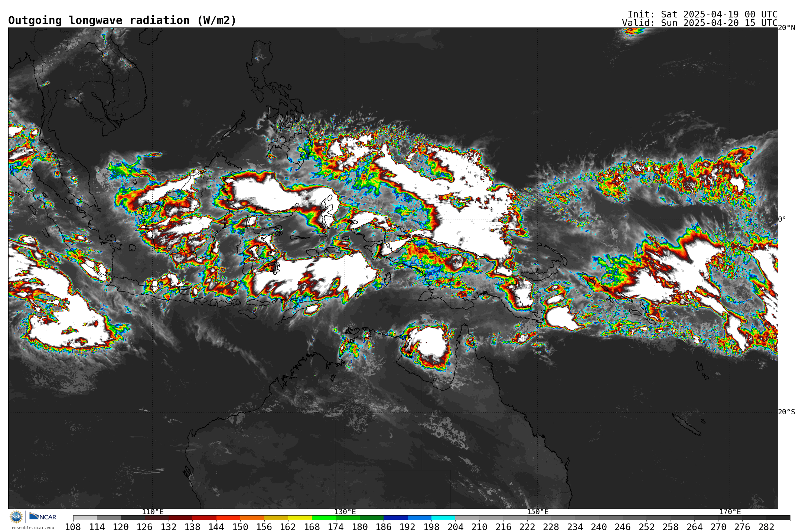Click the colorbar value 168

312,527
